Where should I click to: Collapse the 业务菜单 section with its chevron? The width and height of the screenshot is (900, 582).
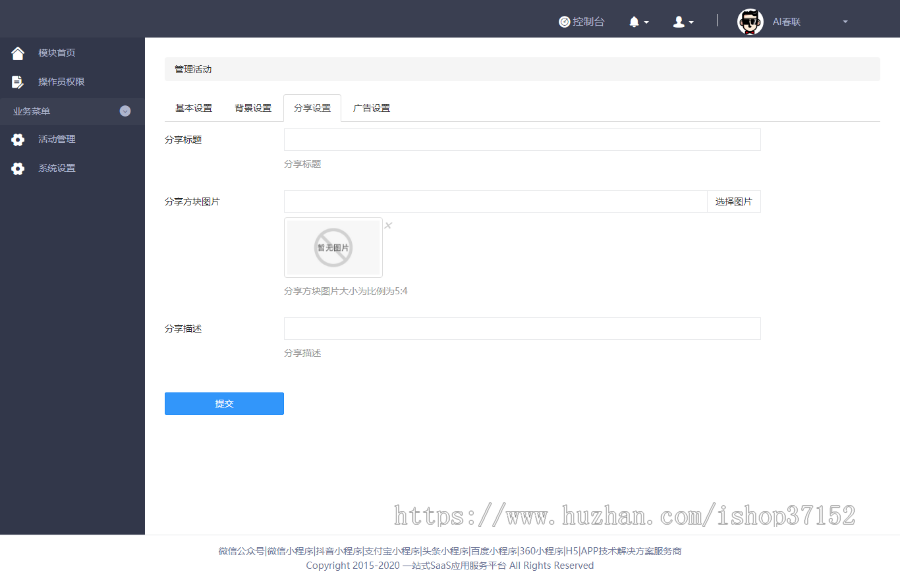(x=127, y=111)
